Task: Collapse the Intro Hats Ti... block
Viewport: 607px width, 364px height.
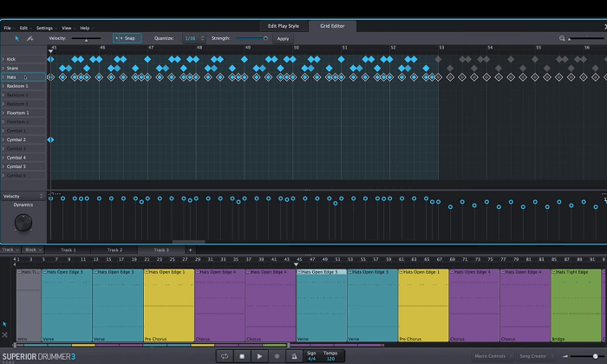Action: click(x=19, y=272)
